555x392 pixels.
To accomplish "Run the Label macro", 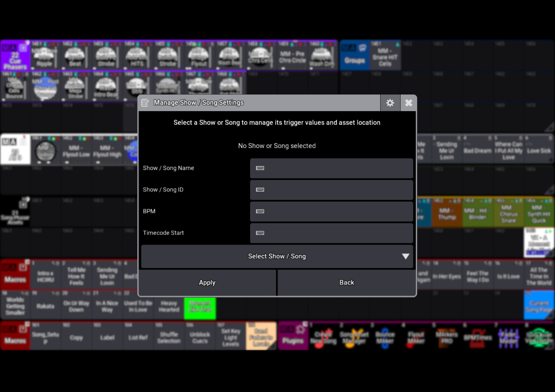I will (x=107, y=336).
